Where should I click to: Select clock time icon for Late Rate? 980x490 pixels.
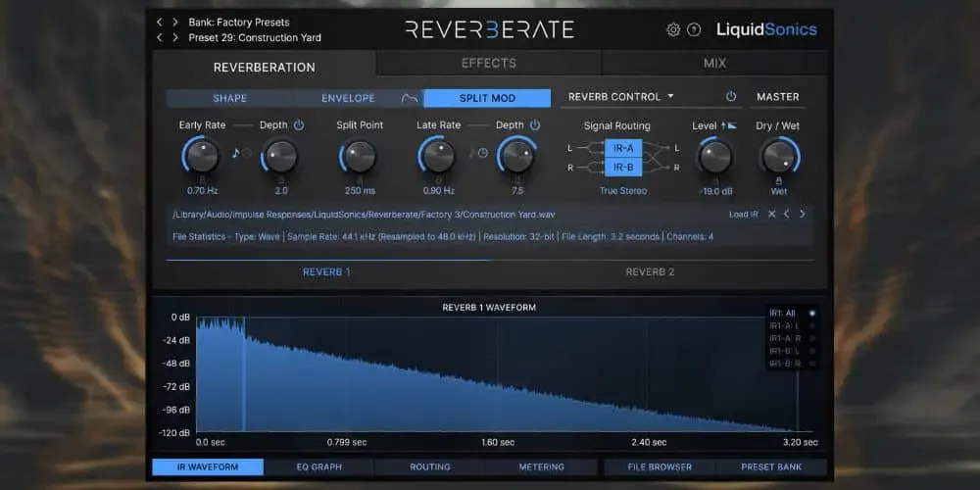[x=482, y=153]
